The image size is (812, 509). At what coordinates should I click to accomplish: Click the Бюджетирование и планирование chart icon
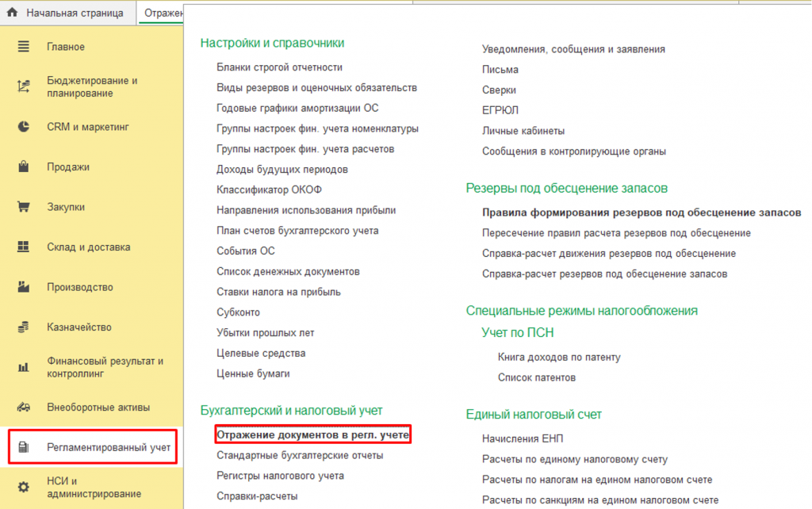tap(23, 86)
